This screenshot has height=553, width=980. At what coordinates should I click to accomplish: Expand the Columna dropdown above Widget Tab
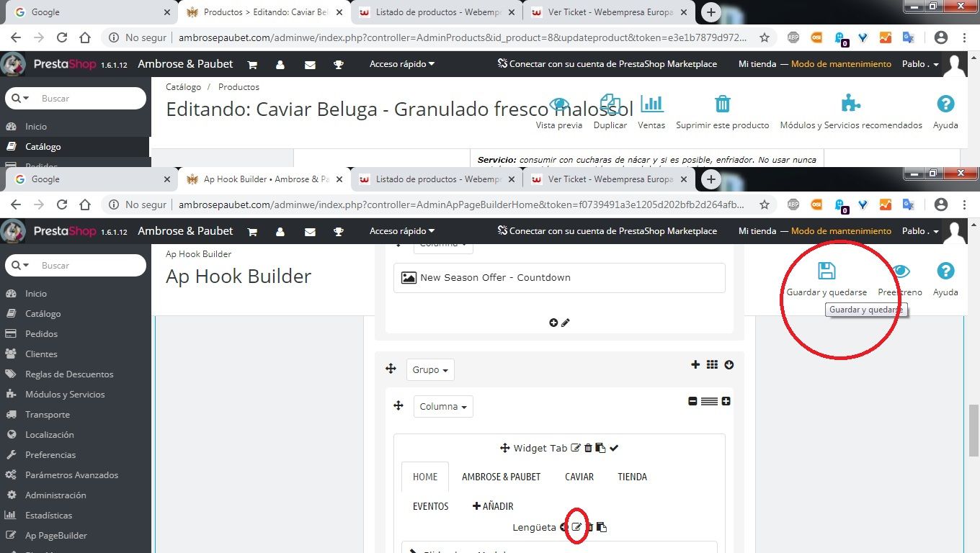[443, 406]
